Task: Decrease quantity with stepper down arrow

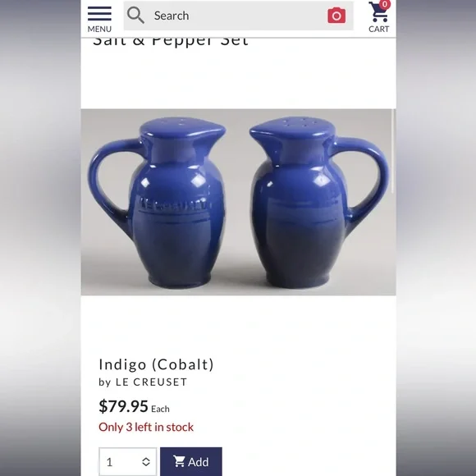Action: (146, 465)
